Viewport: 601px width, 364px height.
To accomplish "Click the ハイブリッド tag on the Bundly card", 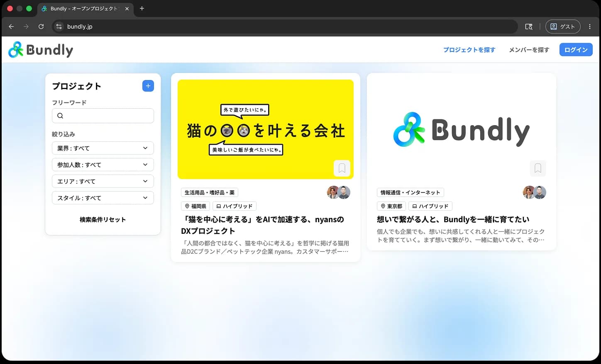I will pyautogui.click(x=430, y=206).
